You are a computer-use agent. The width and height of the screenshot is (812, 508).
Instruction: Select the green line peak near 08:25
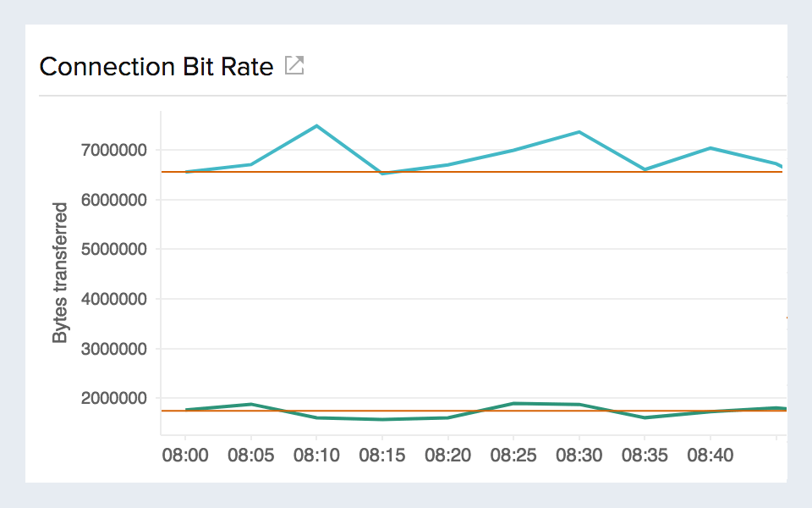point(514,403)
